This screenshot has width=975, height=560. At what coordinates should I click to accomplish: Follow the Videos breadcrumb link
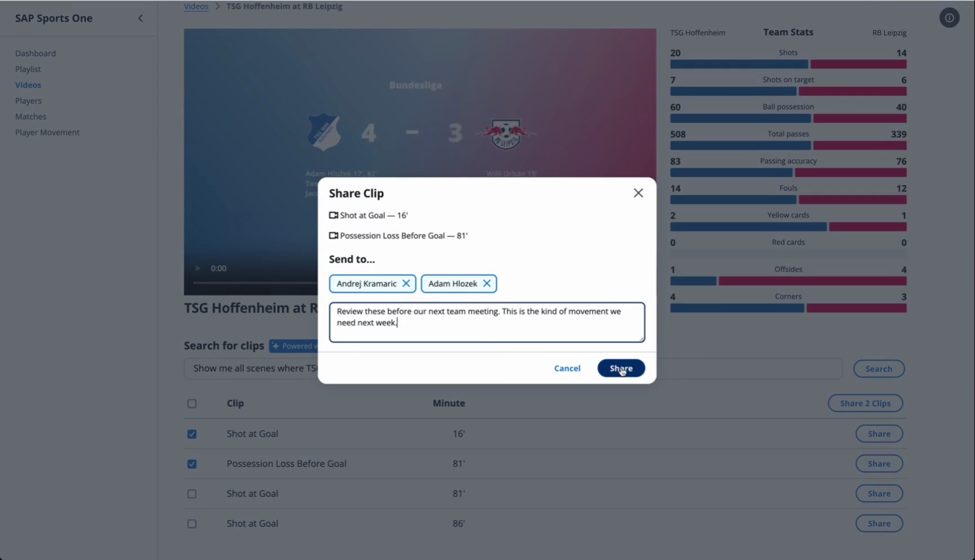pyautogui.click(x=196, y=6)
